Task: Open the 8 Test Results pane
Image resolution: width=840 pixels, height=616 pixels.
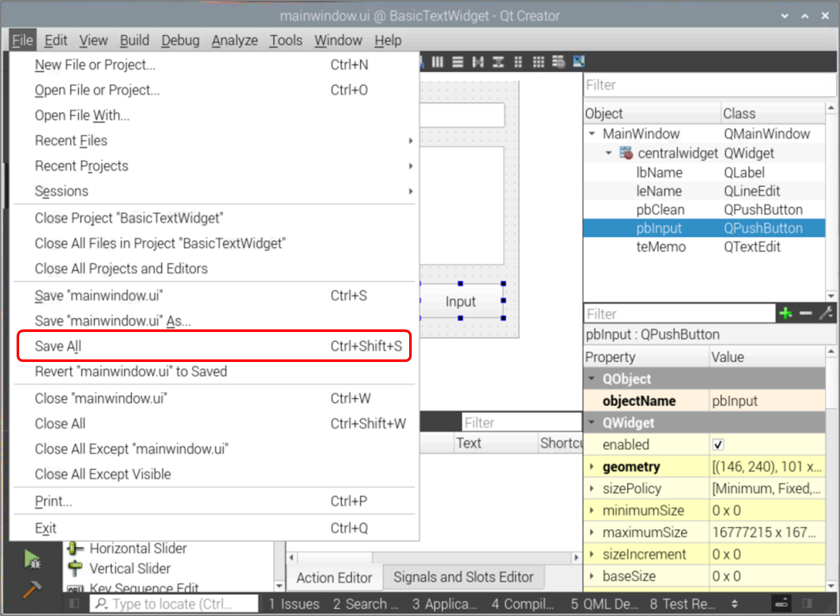Action: (683, 604)
